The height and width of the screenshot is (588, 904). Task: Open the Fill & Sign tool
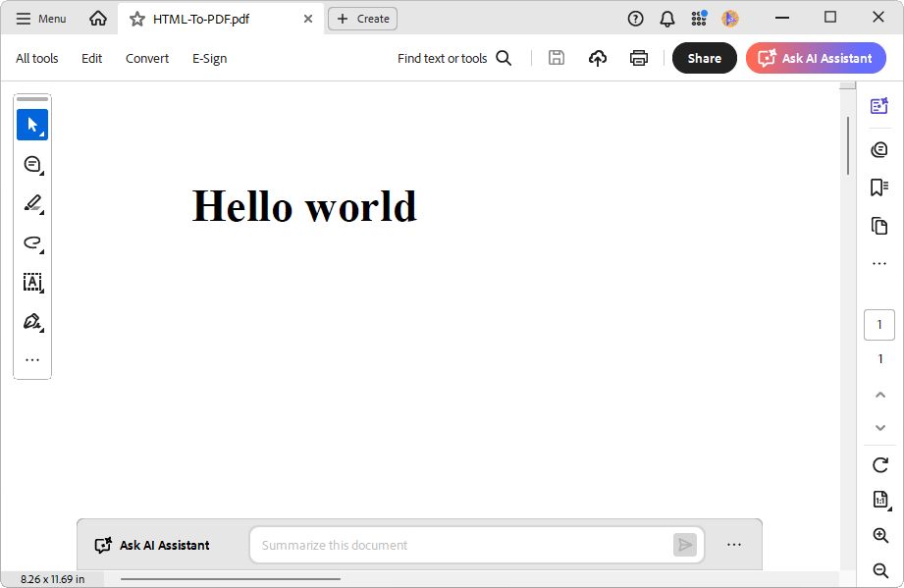click(29, 321)
